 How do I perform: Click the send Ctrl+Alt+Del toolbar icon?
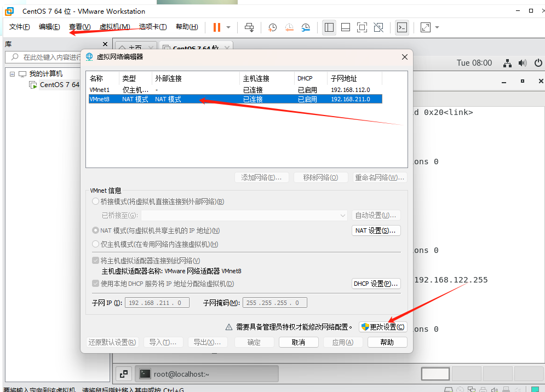click(x=249, y=27)
